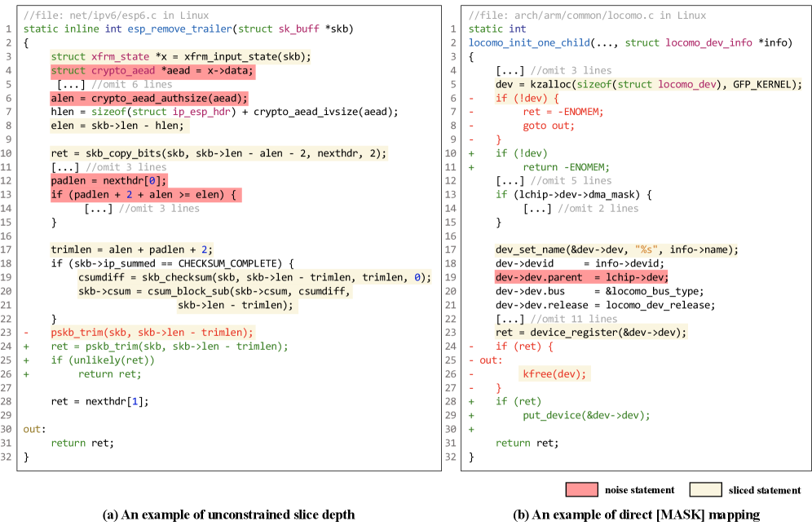This screenshot has width=812, height=530.
Task: Click the net/ipv6/esp6.c file path comment
Action: click(x=116, y=15)
